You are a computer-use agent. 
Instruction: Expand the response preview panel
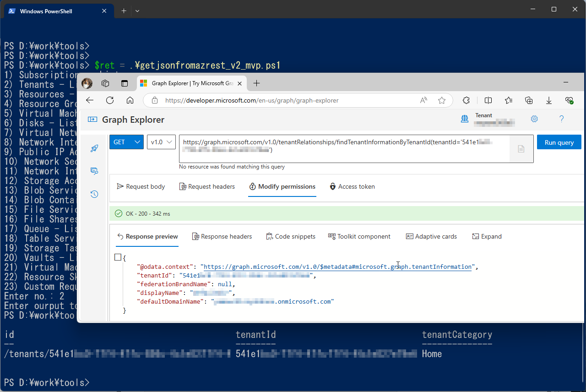487,236
